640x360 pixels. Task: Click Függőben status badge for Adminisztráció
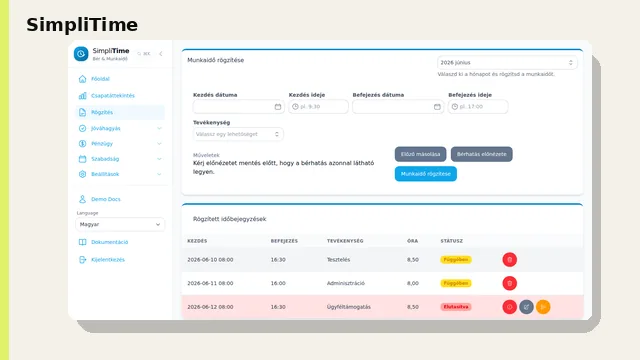pos(456,283)
